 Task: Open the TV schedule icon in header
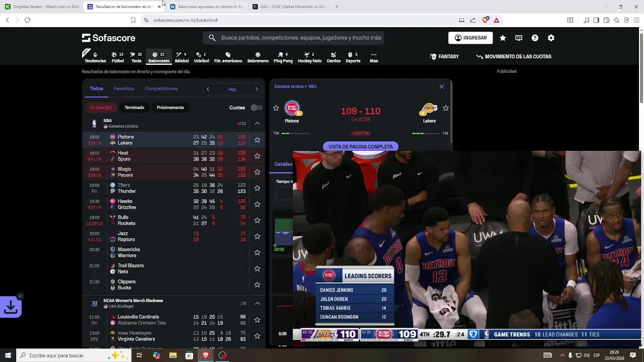tap(519, 38)
